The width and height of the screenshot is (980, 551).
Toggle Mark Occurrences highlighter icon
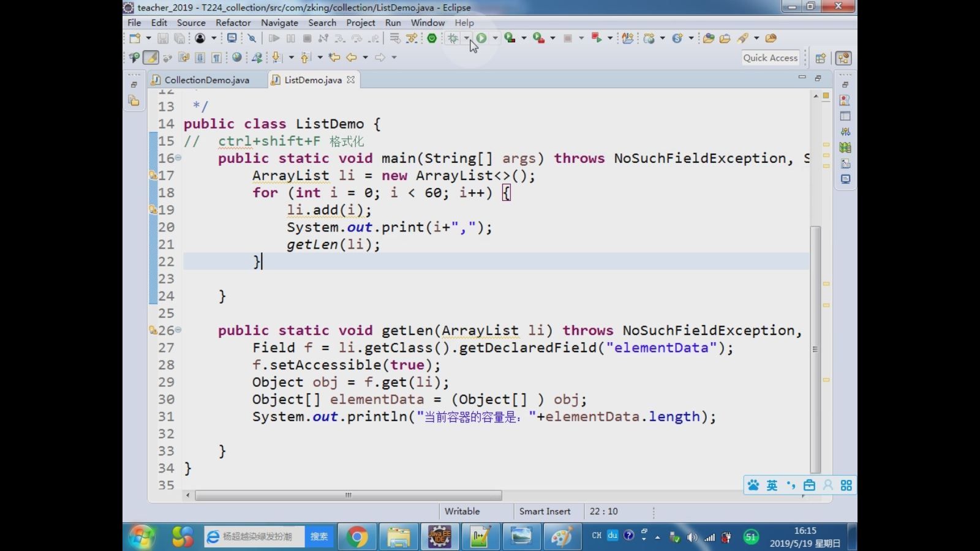[x=151, y=58]
